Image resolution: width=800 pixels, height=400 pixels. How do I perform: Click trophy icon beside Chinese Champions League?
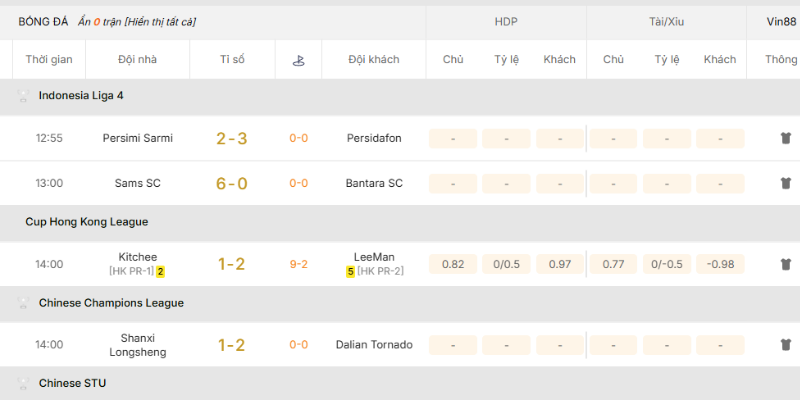pyautogui.click(x=23, y=303)
